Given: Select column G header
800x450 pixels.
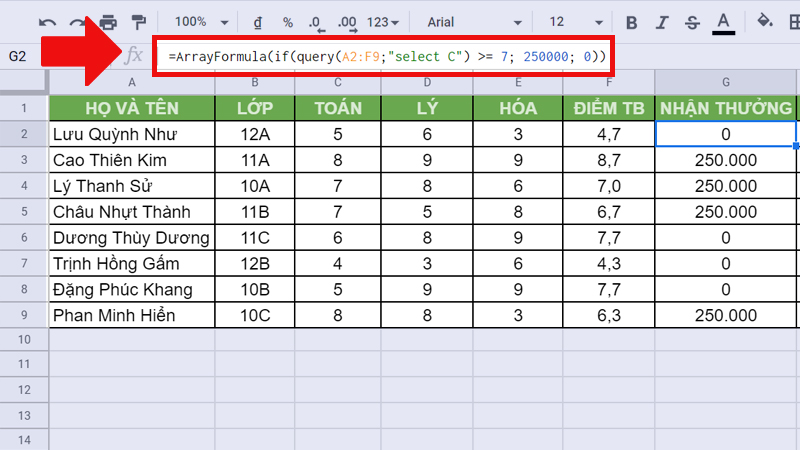Looking at the screenshot, I should click(x=724, y=82).
